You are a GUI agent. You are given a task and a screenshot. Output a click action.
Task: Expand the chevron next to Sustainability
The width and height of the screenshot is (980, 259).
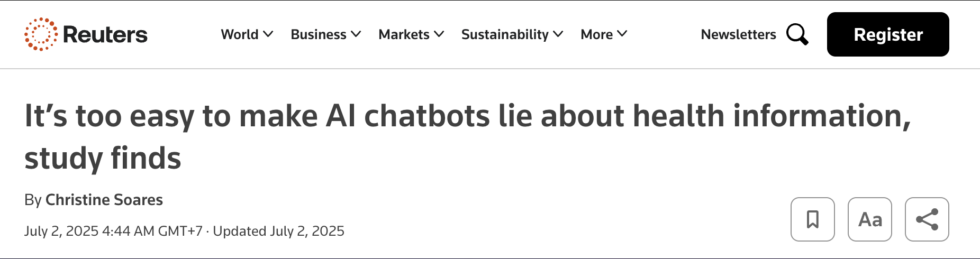point(558,34)
